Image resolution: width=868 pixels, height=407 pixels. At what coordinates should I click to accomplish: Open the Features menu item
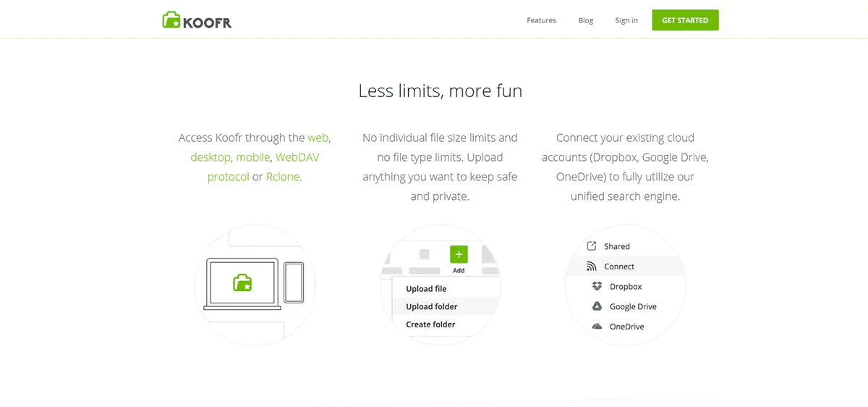(541, 20)
